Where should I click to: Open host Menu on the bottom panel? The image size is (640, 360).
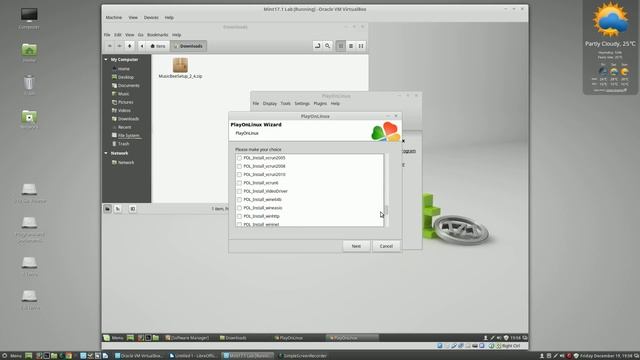coord(11,356)
